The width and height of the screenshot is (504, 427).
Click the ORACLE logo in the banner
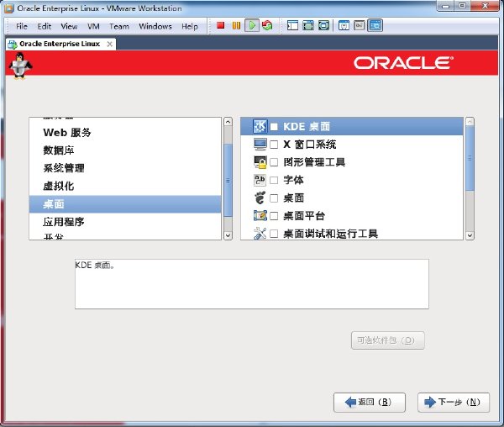(404, 63)
